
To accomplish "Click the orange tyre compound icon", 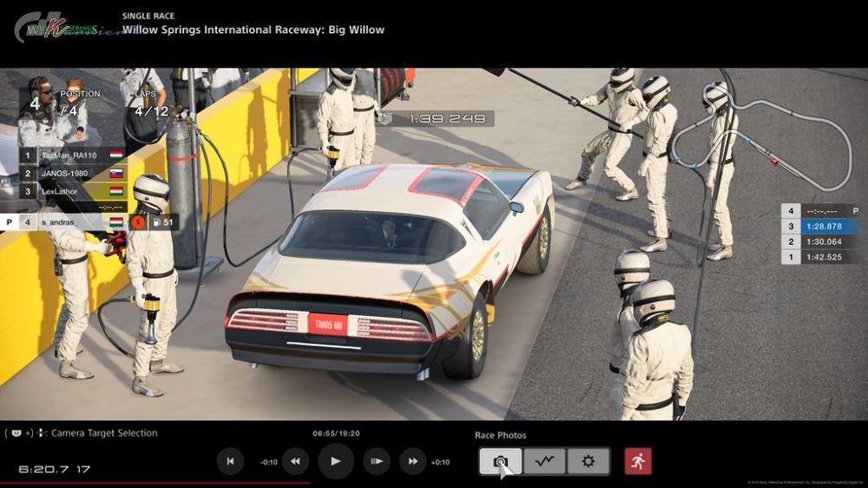I will [138, 222].
